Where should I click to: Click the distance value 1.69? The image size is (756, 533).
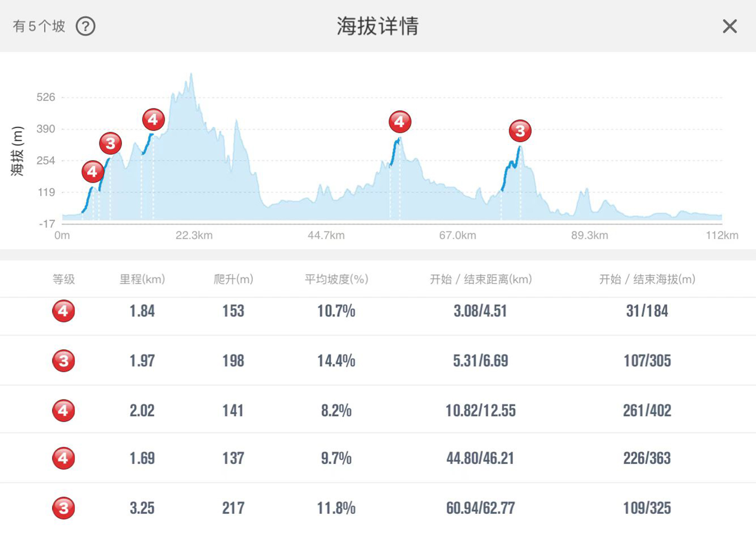(142, 458)
